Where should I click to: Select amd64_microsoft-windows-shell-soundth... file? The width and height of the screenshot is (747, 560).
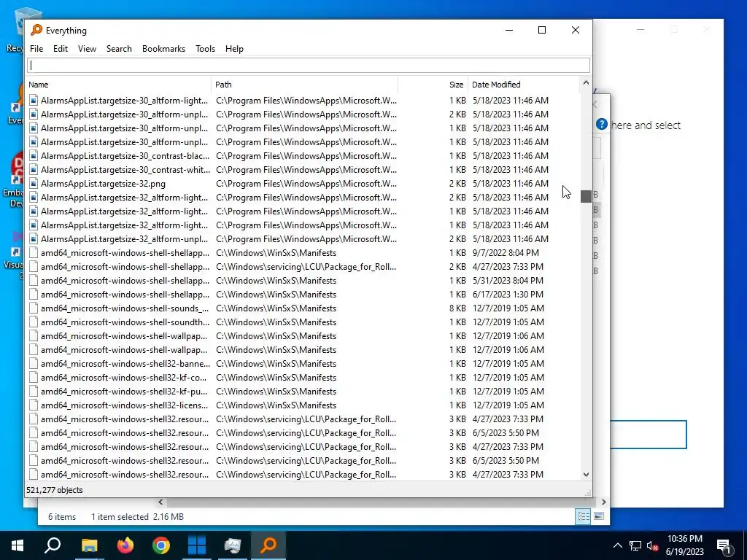125,322
